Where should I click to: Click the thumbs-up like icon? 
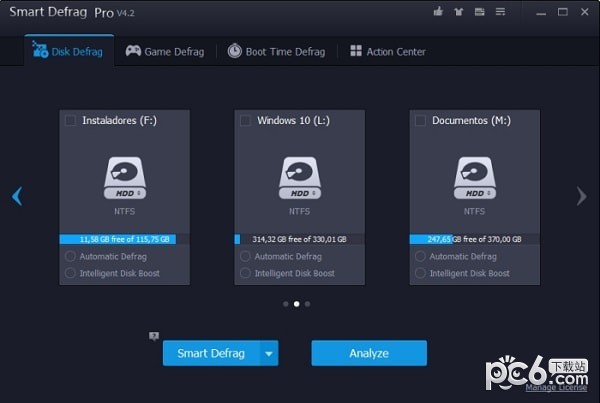(x=438, y=11)
